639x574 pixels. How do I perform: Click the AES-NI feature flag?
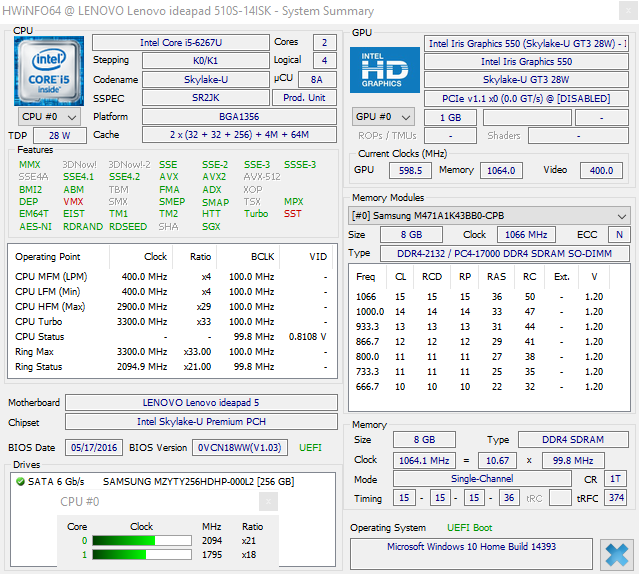coord(35,227)
